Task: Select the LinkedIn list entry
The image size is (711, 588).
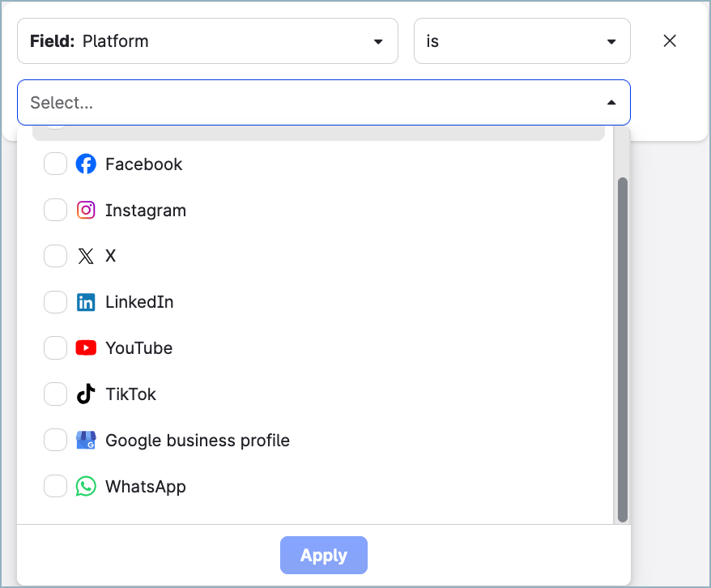Action: (139, 301)
